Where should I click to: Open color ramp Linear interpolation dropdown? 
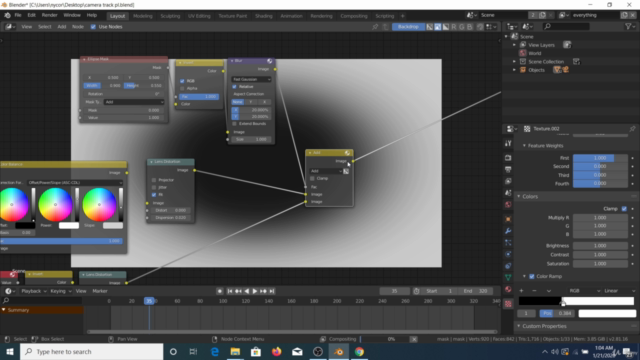tap(619, 291)
